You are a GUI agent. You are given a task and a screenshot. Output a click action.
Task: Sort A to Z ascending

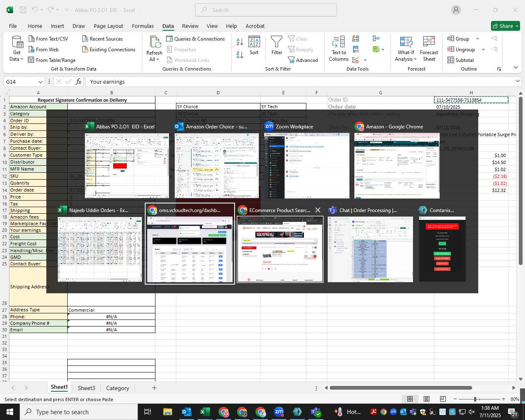click(x=240, y=41)
